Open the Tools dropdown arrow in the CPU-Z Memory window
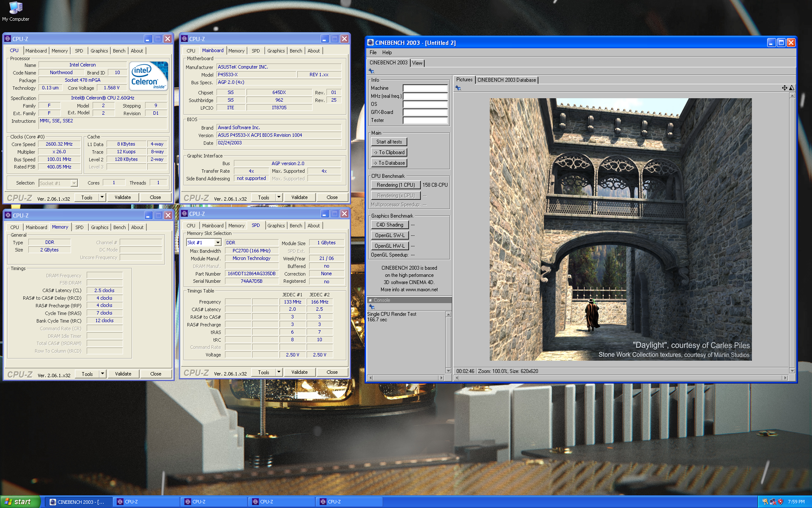This screenshot has height=508, width=812. point(102,374)
